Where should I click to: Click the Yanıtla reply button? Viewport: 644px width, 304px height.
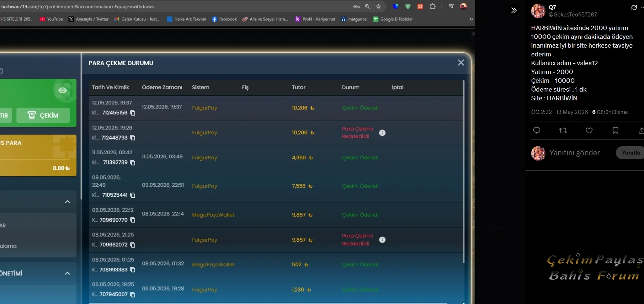tap(630, 153)
